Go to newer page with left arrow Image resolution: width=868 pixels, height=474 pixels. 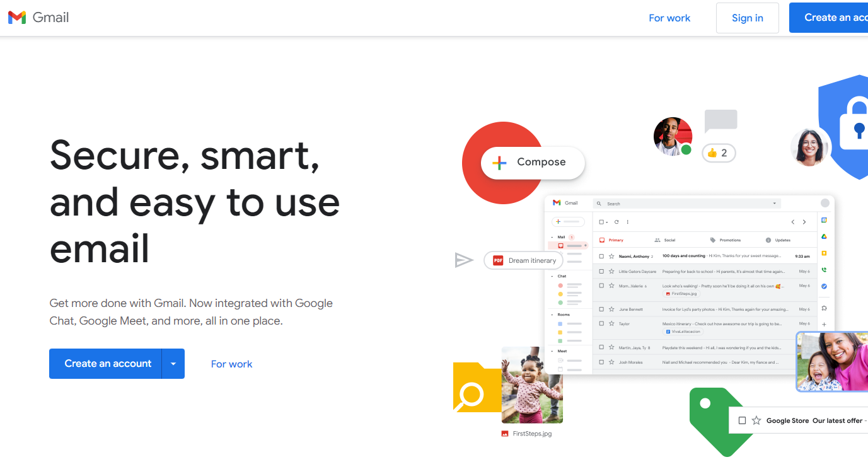tap(793, 222)
